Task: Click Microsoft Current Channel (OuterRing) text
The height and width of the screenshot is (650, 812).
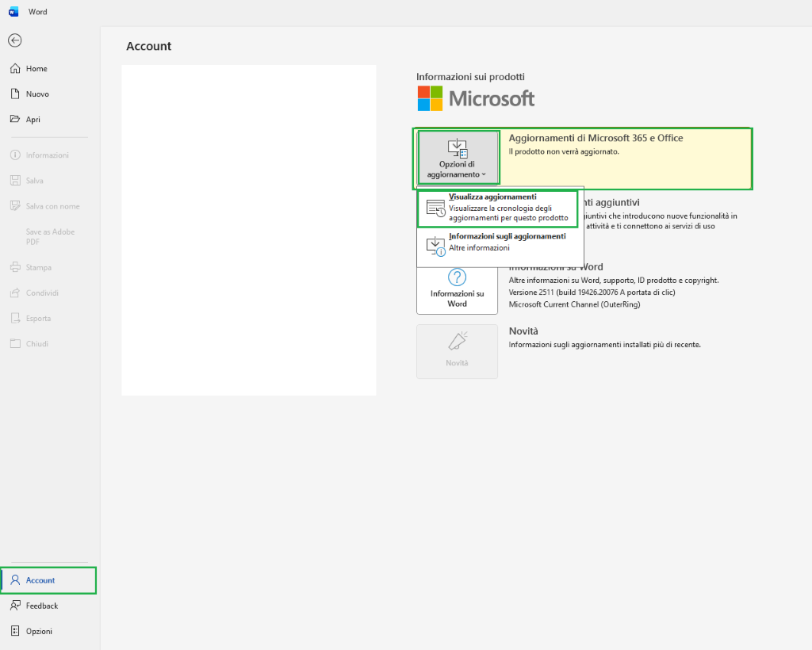Action: point(574,304)
